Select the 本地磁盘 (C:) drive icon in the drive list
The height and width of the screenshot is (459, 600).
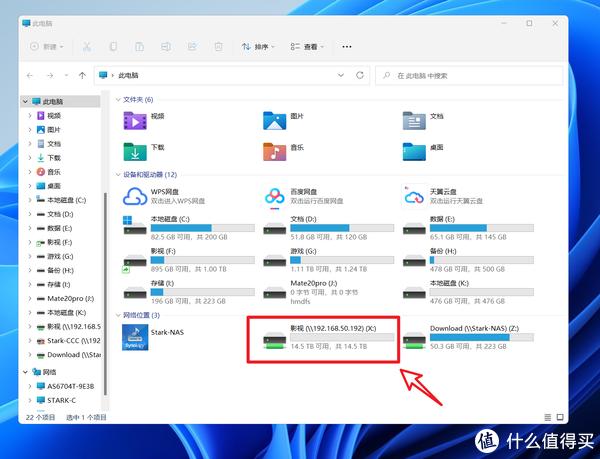pyautogui.click(x=135, y=226)
